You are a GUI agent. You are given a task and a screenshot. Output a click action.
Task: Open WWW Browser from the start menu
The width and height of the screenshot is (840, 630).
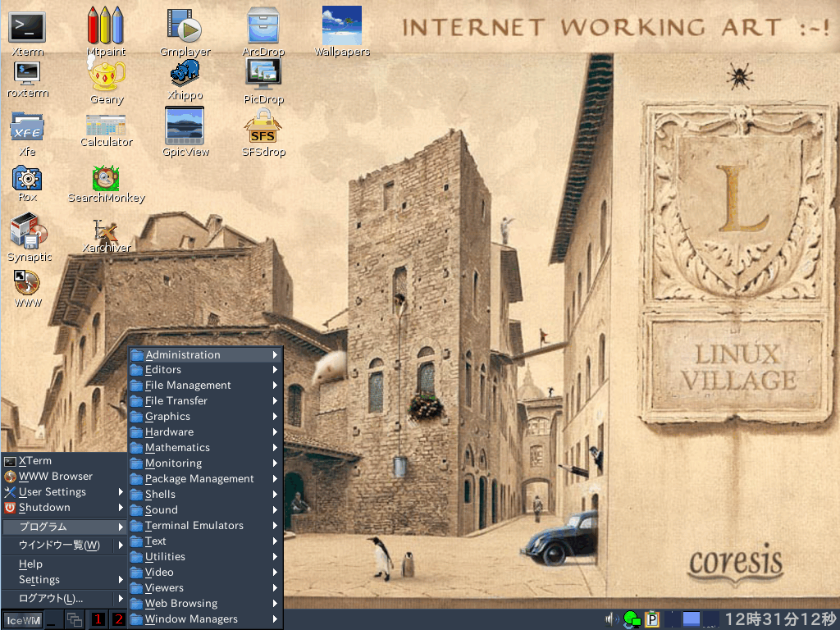click(64, 477)
